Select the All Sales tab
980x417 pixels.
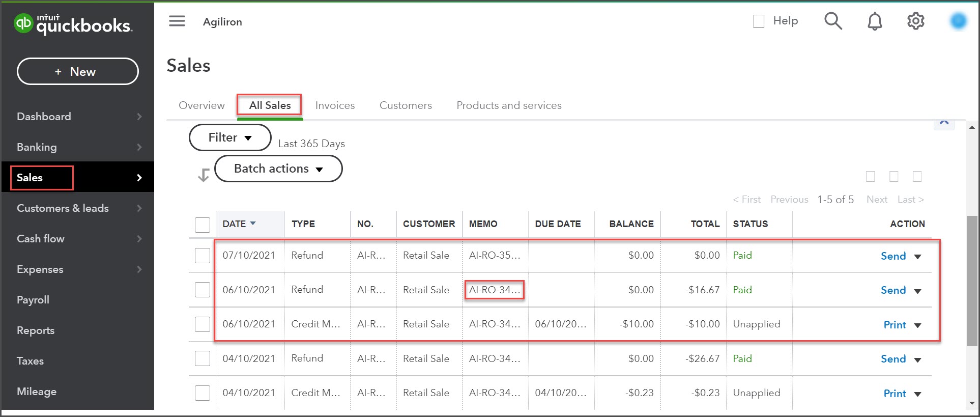click(x=270, y=105)
